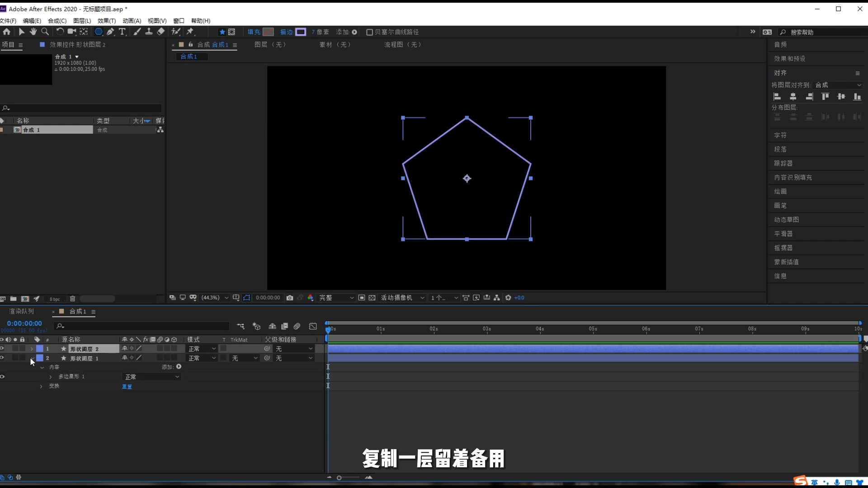The width and height of the screenshot is (868, 488).
Task: Delete the selected project item with trash
Action: pos(72,299)
